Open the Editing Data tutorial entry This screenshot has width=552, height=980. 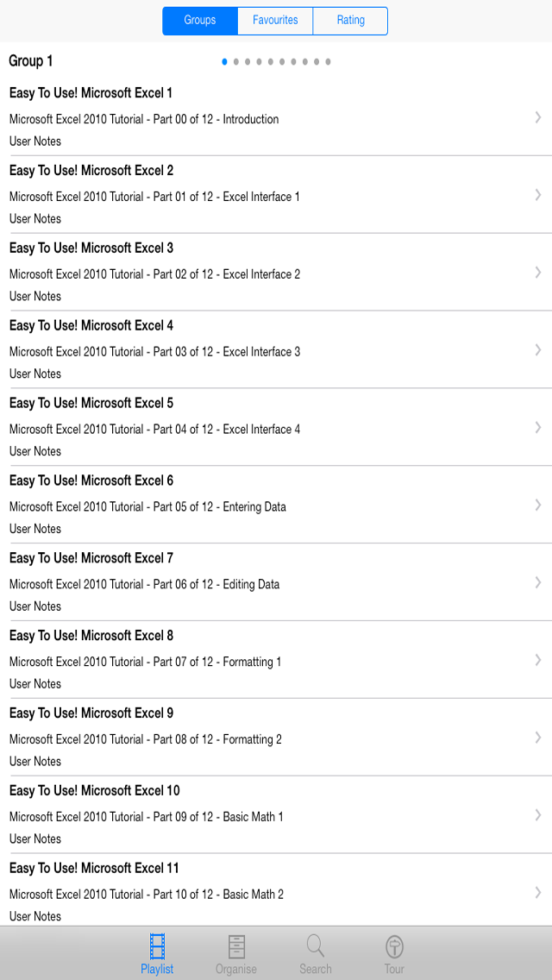(x=144, y=584)
